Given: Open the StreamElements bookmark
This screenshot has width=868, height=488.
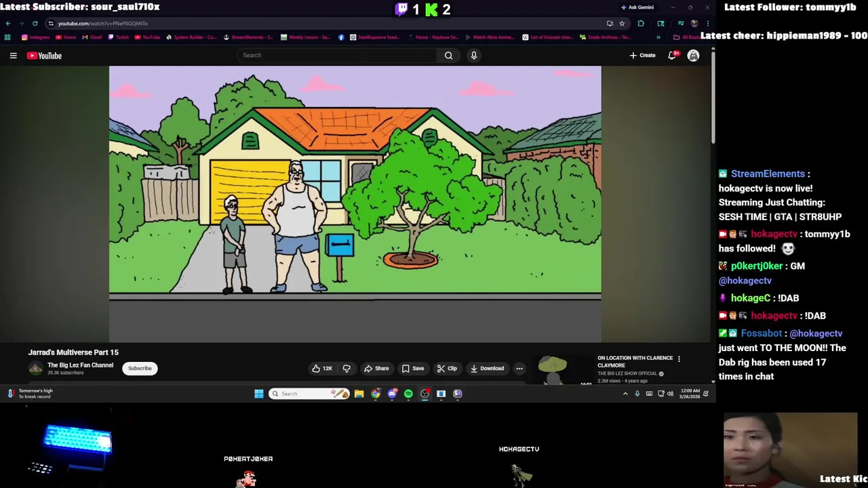Looking at the screenshot, I should point(248,37).
